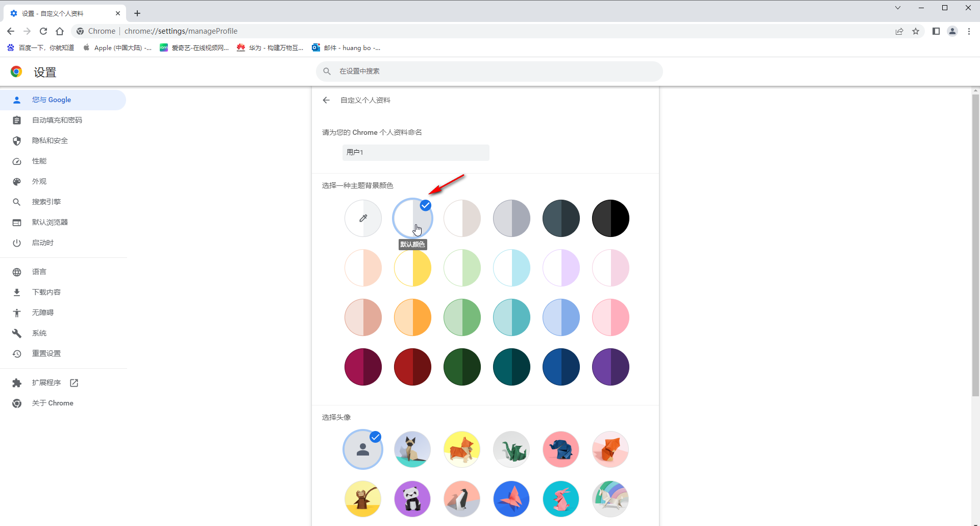Select the magenta theme swatch
Screen dimensions: 980x526
click(x=363, y=367)
